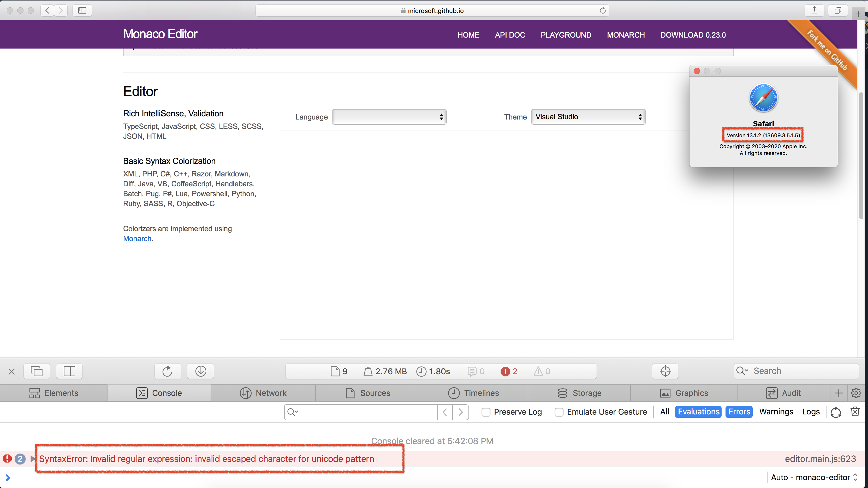Open the API DOC navigation link
Image resolution: width=868 pixels, height=488 pixels.
coord(510,35)
